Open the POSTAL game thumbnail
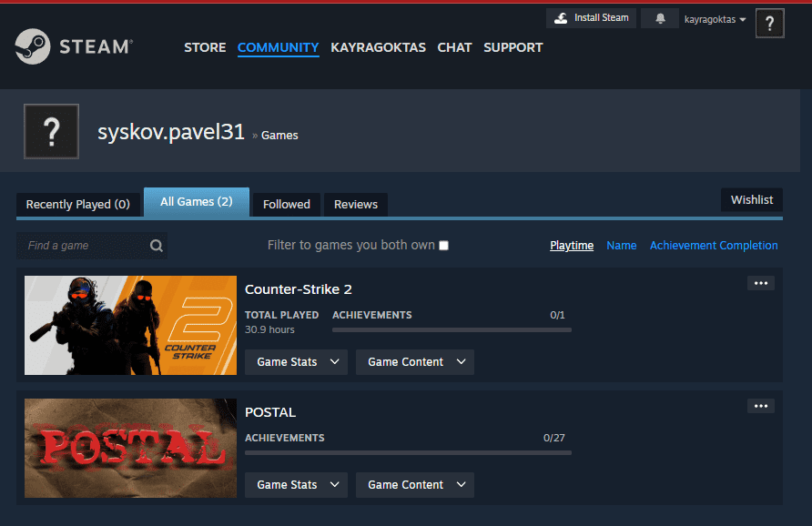The width and height of the screenshot is (812, 526). [x=130, y=448]
